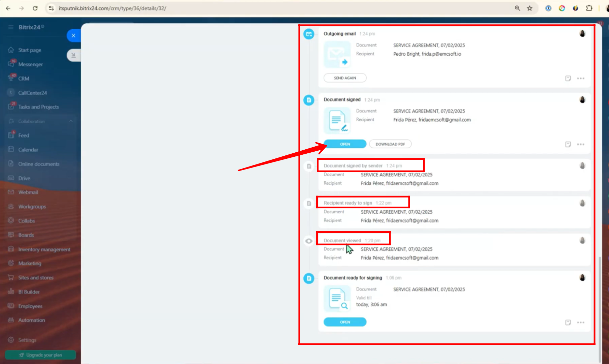The width and height of the screenshot is (609, 364).
Task: Toggle Bitrix24 hamburger menu
Action: point(11,27)
